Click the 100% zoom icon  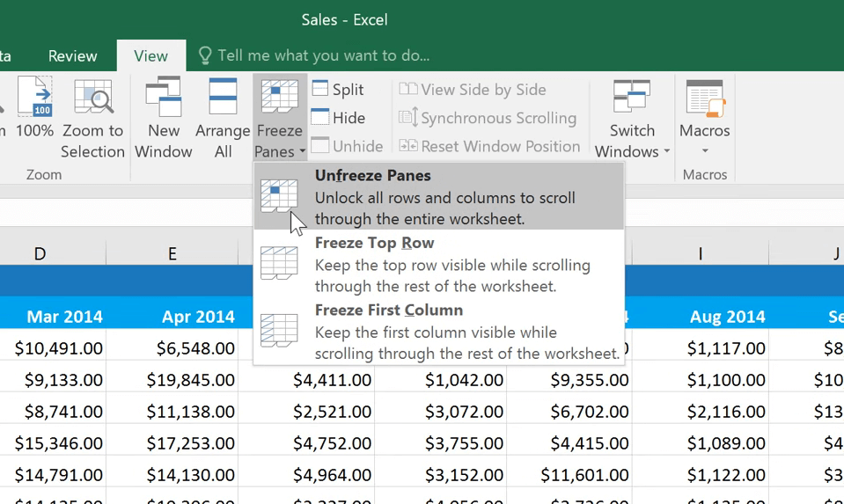[35, 99]
